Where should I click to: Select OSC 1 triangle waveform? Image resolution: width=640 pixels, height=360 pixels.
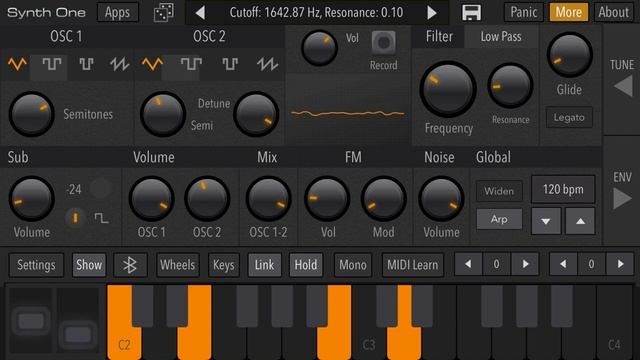coord(18,64)
